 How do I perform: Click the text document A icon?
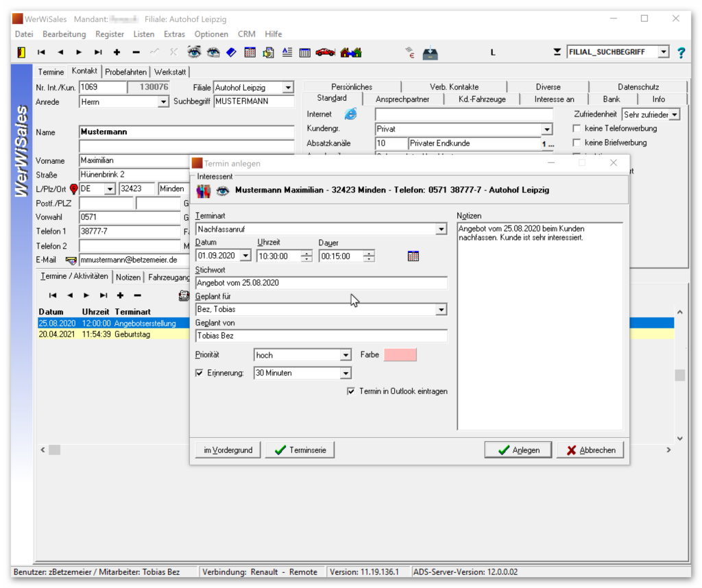(287, 52)
